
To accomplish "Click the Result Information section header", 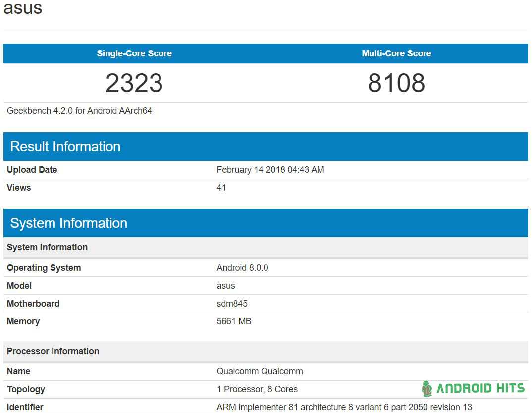I will tap(266, 147).
